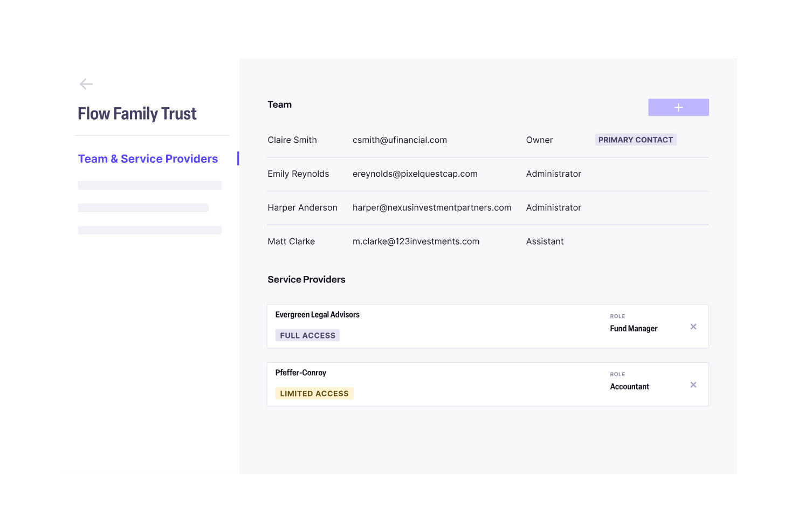Click the Service Providers section heading
This screenshot has width=798, height=532.
[306, 280]
